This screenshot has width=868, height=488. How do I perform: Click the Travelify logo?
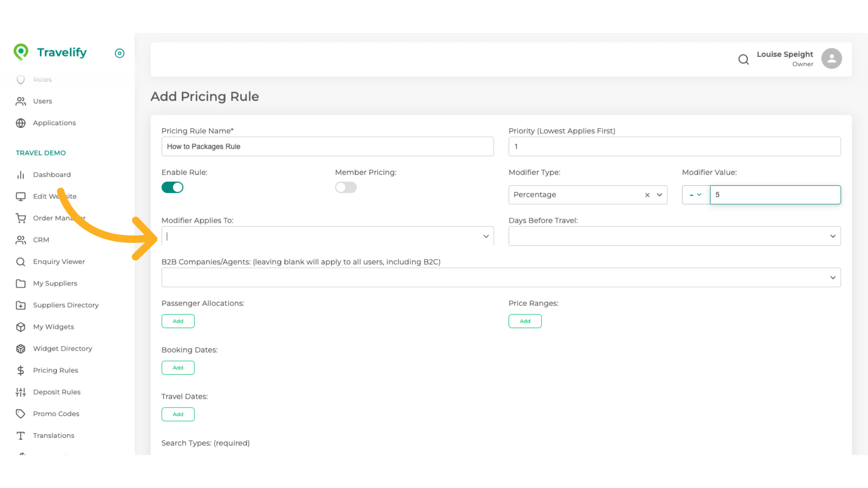(50, 52)
